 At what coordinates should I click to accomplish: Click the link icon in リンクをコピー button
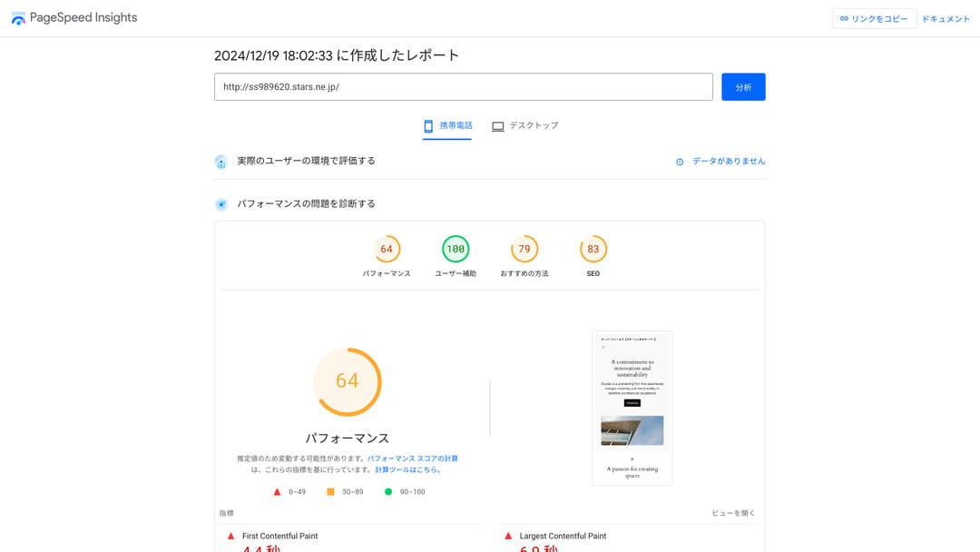(x=844, y=19)
